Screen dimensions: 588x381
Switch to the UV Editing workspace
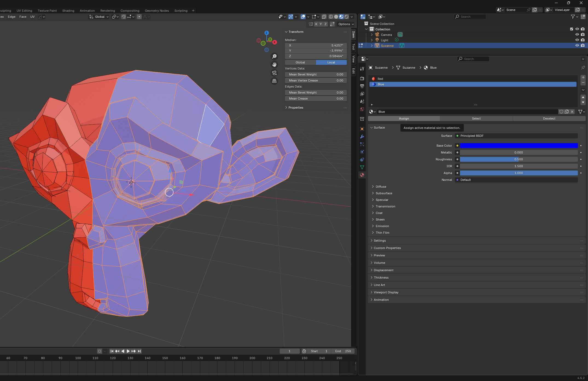(24, 11)
